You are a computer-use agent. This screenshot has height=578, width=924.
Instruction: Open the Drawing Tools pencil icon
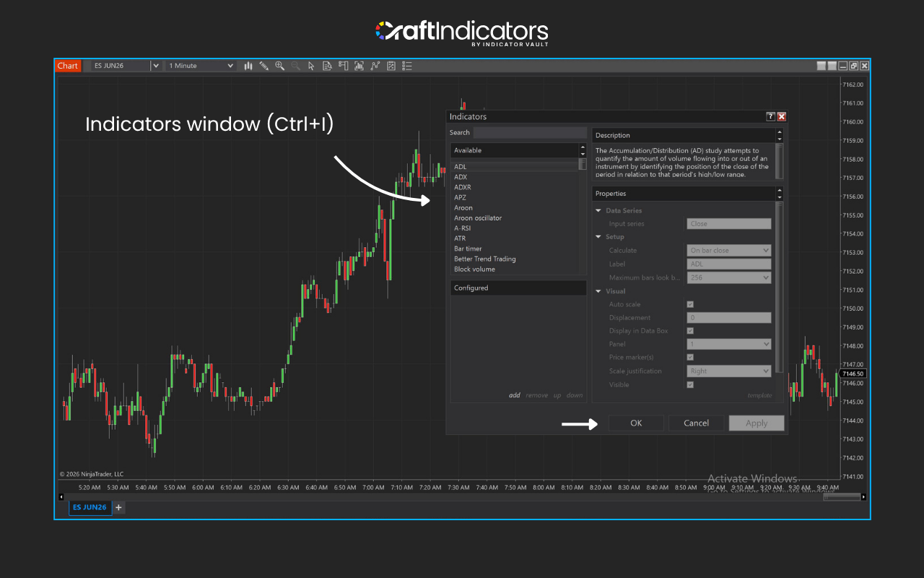click(264, 66)
